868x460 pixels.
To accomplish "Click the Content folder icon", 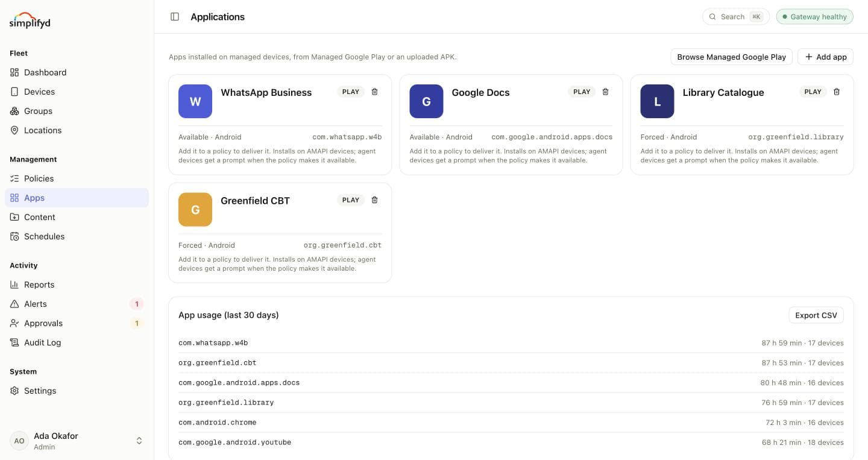I will click(x=14, y=217).
